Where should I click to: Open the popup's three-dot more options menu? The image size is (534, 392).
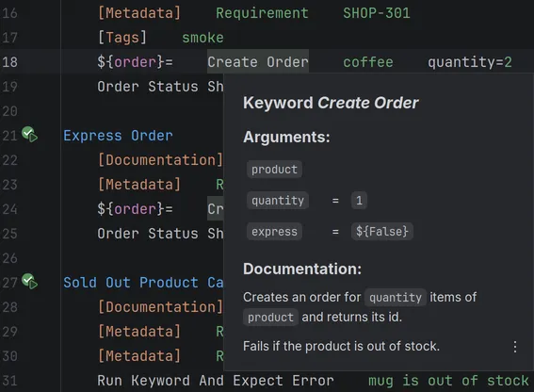[x=515, y=347]
